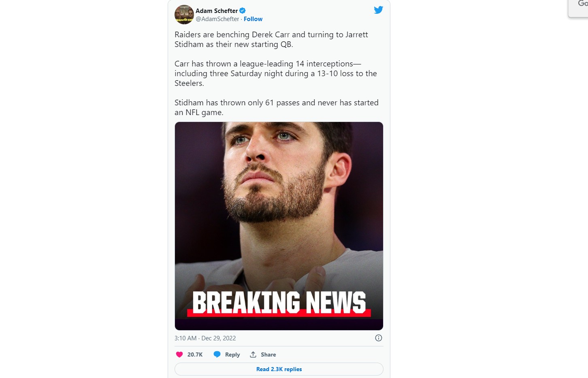This screenshot has width=588, height=378.
Task: Like the tweet with the heart icon
Action: [x=179, y=355]
